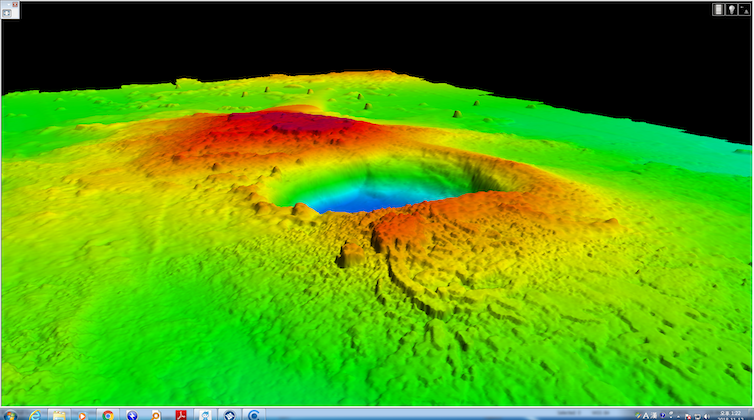Click the small window icon at top-left corner
754x420 pixels.
[x=6, y=9]
